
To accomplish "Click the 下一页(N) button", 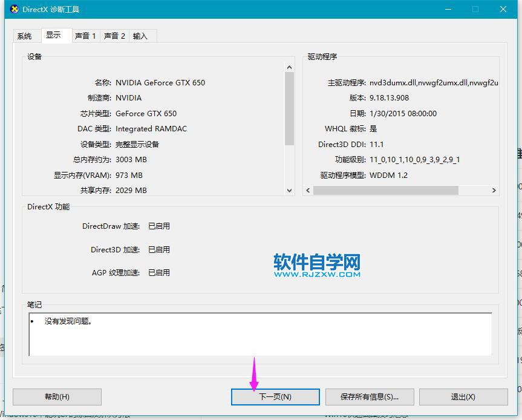I will click(275, 397).
